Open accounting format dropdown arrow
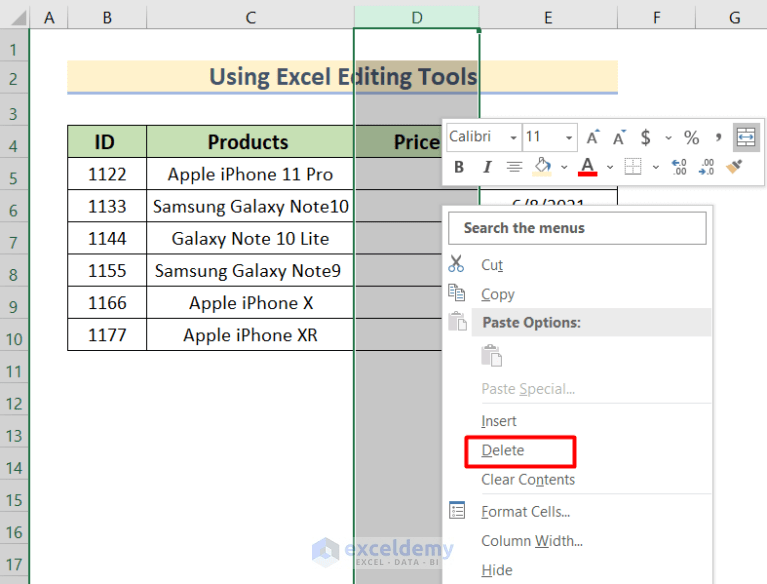The width and height of the screenshot is (767, 584). click(x=668, y=138)
